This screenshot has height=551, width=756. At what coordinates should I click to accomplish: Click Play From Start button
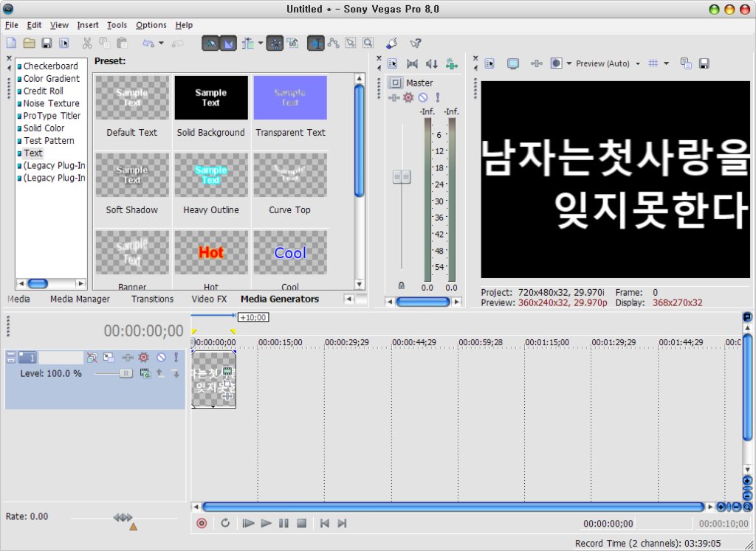click(x=248, y=523)
